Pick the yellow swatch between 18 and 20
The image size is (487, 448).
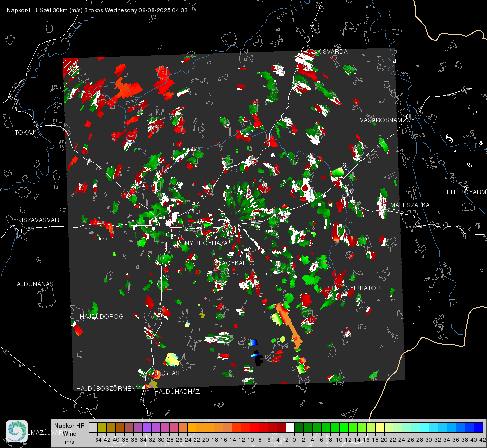click(381, 428)
